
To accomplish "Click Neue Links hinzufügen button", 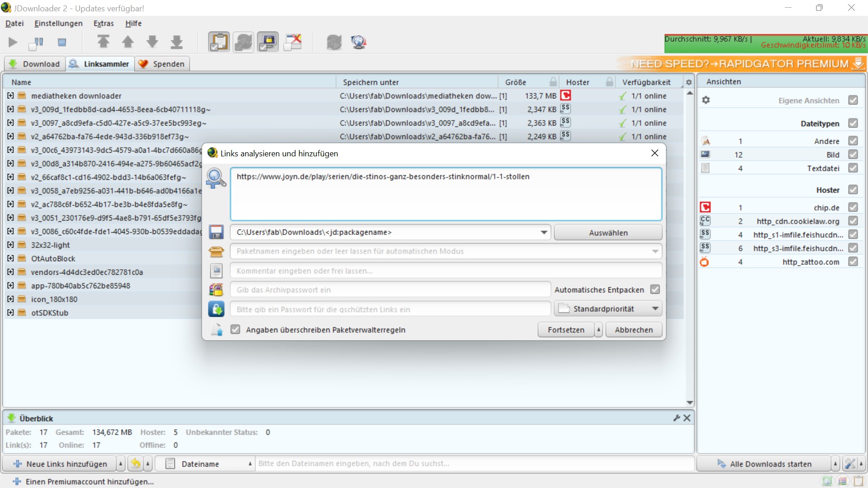I will [x=60, y=464].
